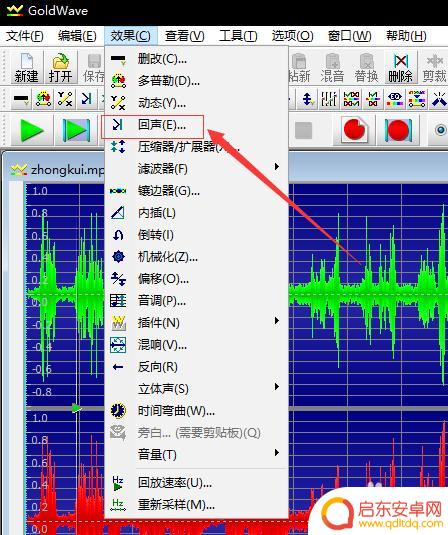Select 机械化(Z)... mechanize effect
Screen dimensions: 448x535
coord(196,257)
